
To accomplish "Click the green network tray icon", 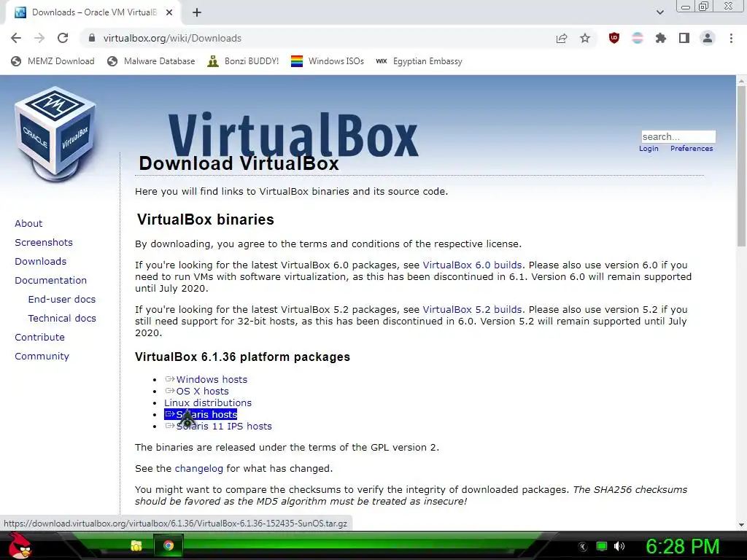I will point(602,546).
